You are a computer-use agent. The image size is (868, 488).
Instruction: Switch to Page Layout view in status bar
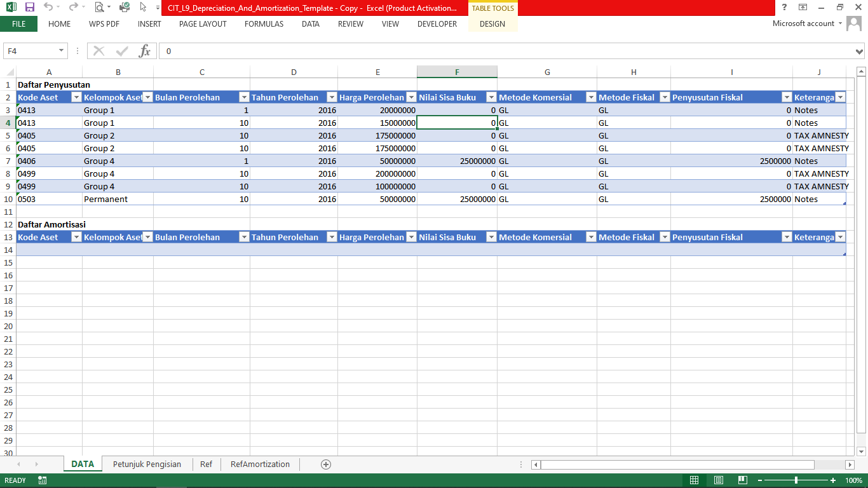pos(718,480)
